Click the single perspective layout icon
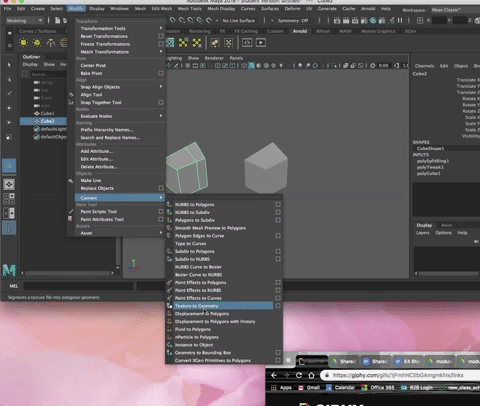The width and height of the screenshot is (480, 406). 9,184
